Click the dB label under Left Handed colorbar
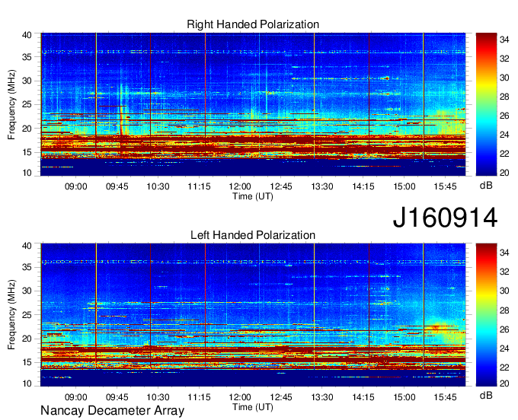Screen dimensions: 518x420 click(486, 395)
